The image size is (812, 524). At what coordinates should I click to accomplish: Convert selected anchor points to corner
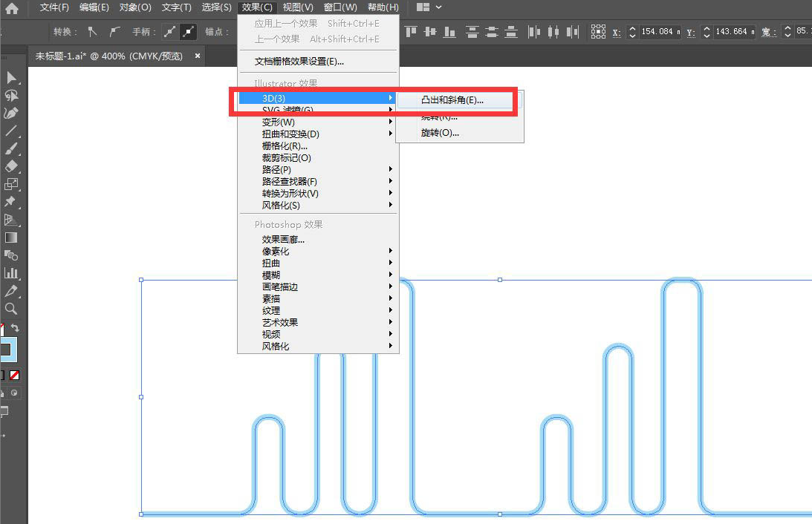click(x=92, y=32)
